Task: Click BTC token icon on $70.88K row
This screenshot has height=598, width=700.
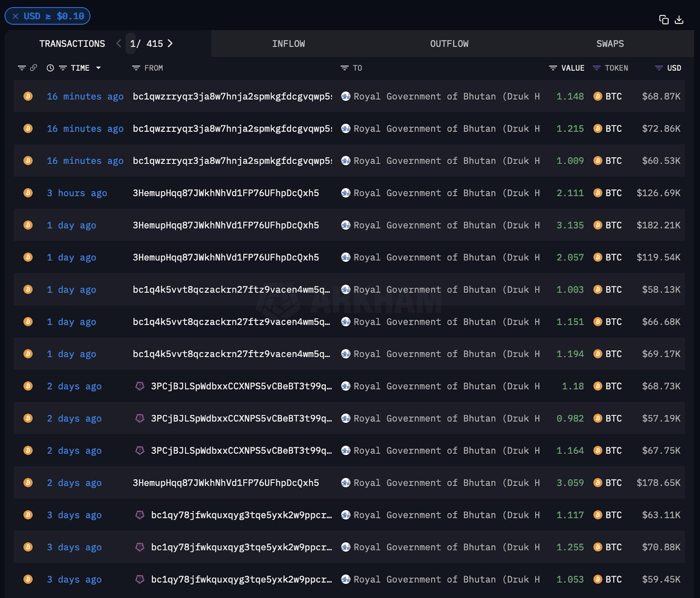Action: click(x=598, y=547)
